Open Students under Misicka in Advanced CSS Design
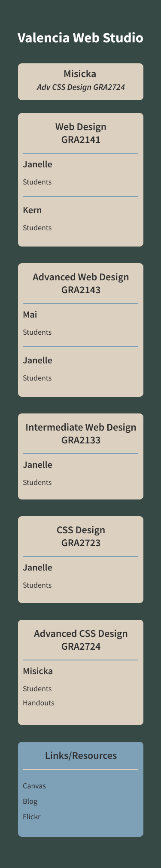This screenshot has width=161, height=868. click(37, 689)
